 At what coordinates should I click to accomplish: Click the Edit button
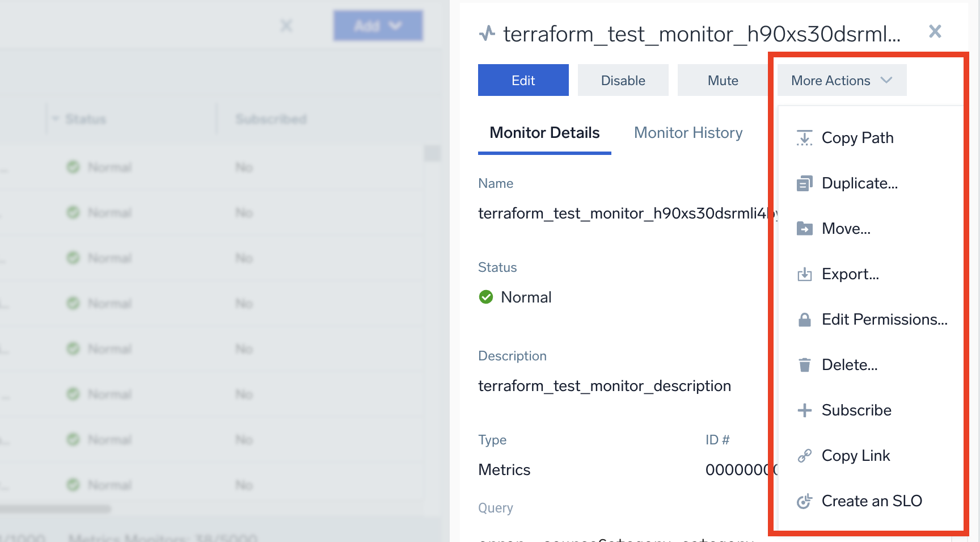(523, 80)
